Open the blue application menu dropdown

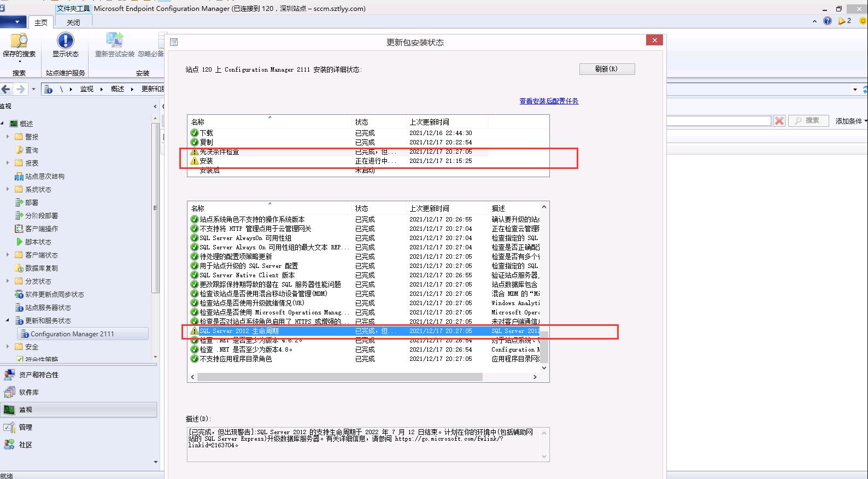(x=13, y=22)
